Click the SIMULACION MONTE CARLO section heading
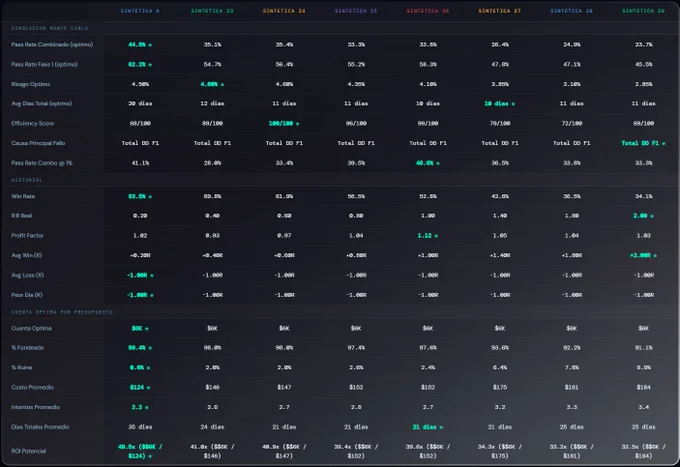 50,28
